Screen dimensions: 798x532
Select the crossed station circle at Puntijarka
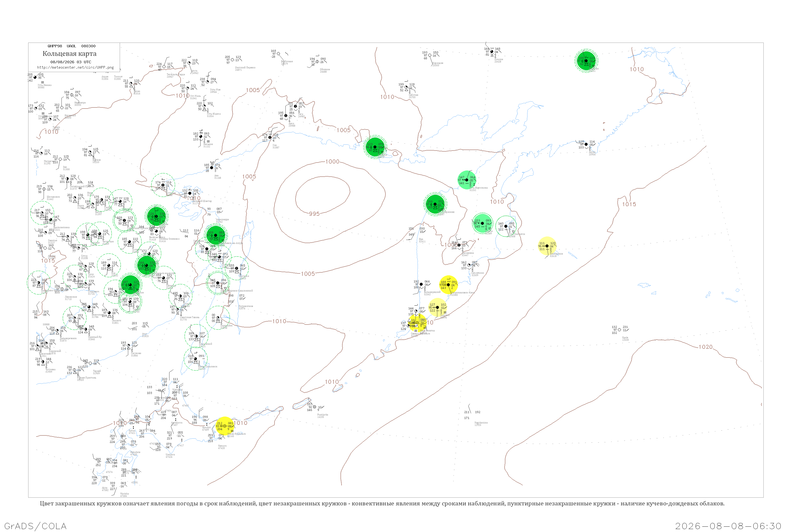tap(314, 407)
